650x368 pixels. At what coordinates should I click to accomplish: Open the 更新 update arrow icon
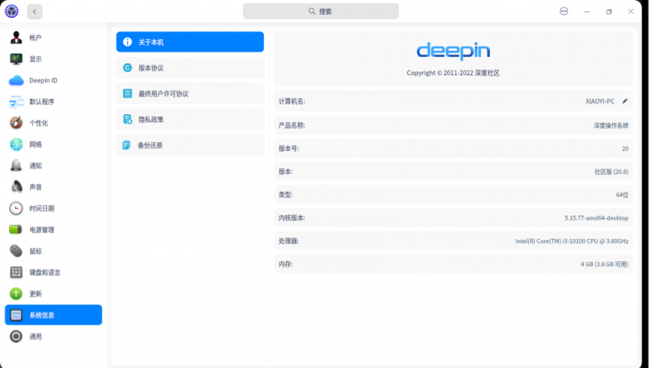(16, 293)
